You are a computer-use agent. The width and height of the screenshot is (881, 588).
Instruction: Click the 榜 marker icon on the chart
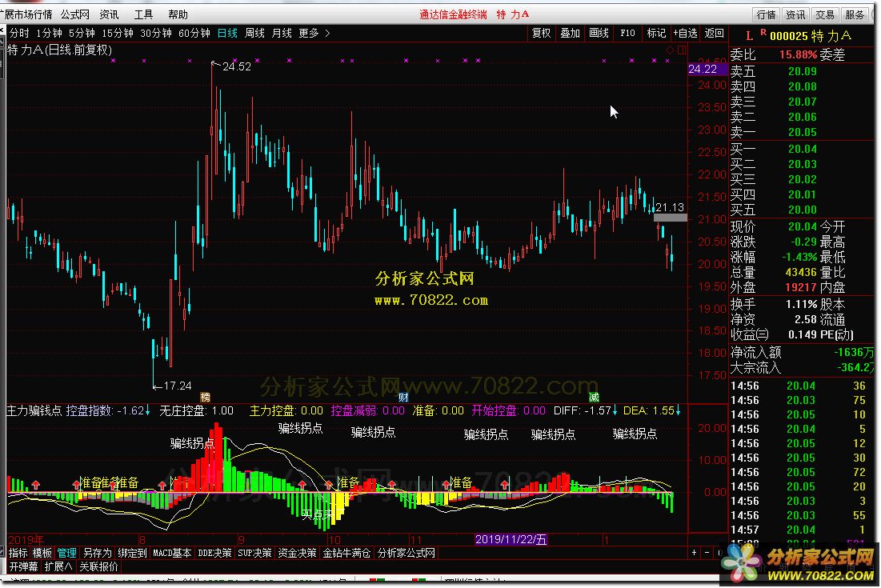(x=206, y=397)
